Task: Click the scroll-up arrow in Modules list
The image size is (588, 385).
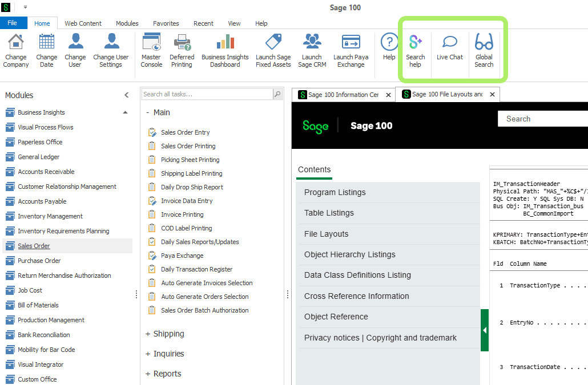Action: tap(125, 112)
